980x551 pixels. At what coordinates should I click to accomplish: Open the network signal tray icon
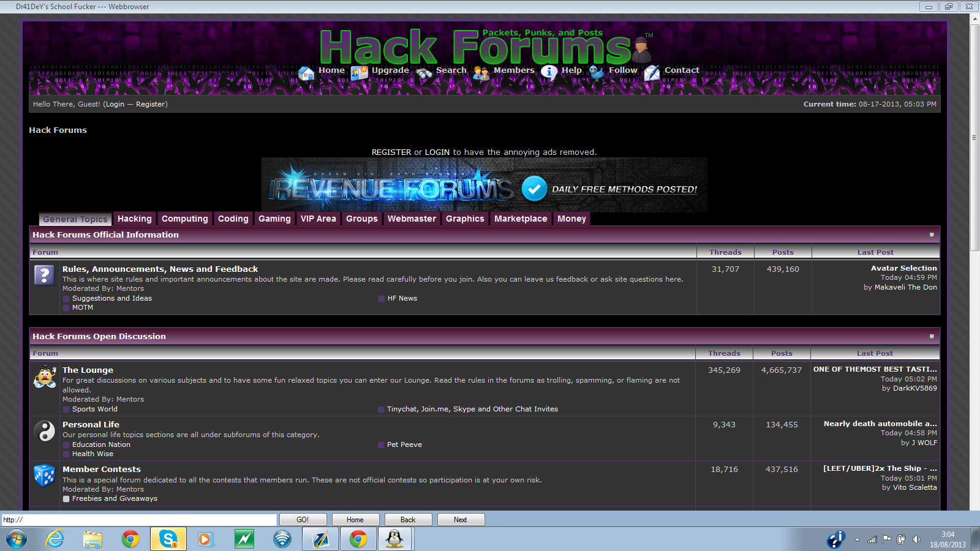[x=872, y=539]
